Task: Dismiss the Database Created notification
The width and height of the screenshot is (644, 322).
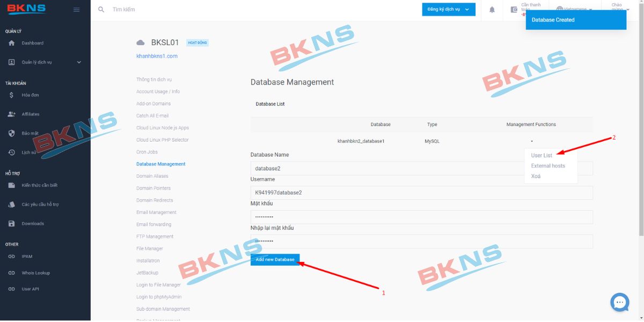Action: pyautogui.click(x=576, y=20)
